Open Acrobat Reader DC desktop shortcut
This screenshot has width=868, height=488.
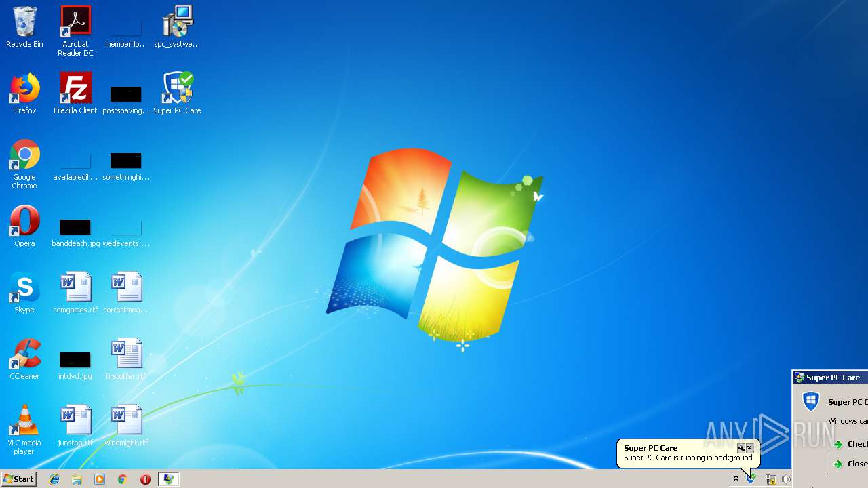(75, 31)
